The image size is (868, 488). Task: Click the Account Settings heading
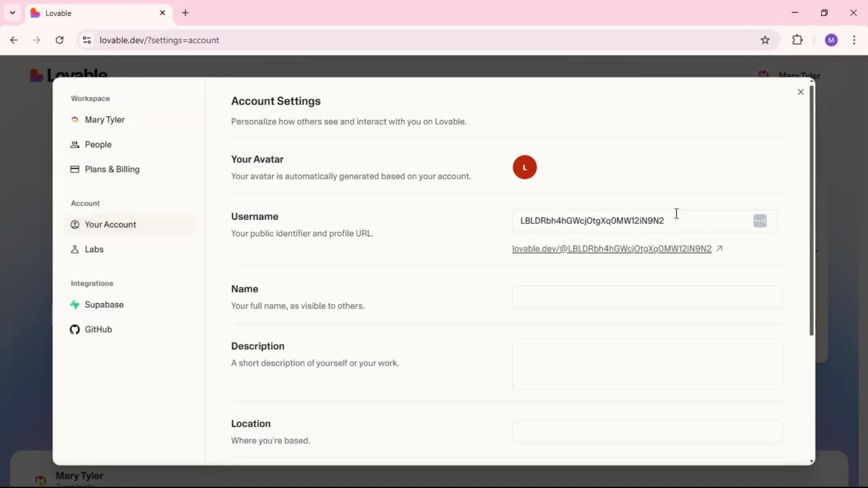276,101
